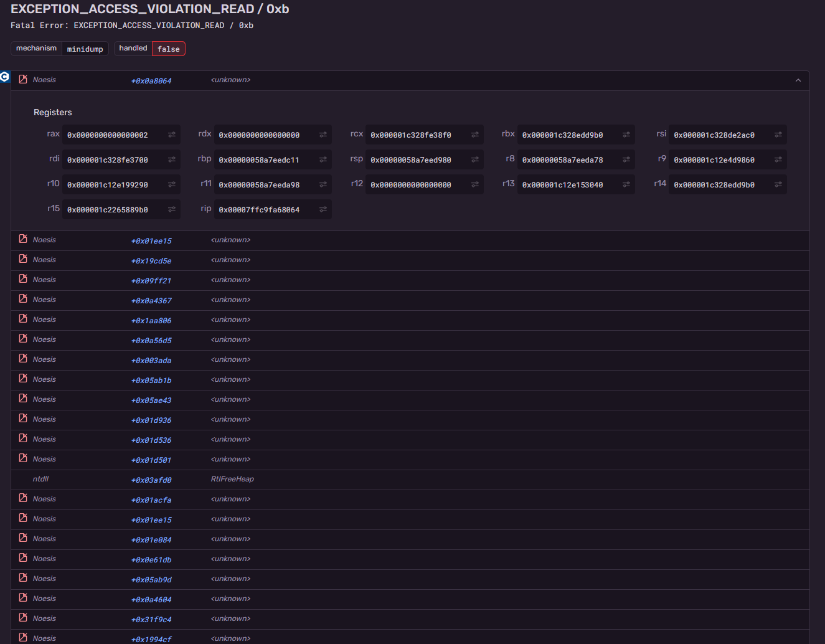
Task: Select the rcx register value field
Action: point(425,135)
